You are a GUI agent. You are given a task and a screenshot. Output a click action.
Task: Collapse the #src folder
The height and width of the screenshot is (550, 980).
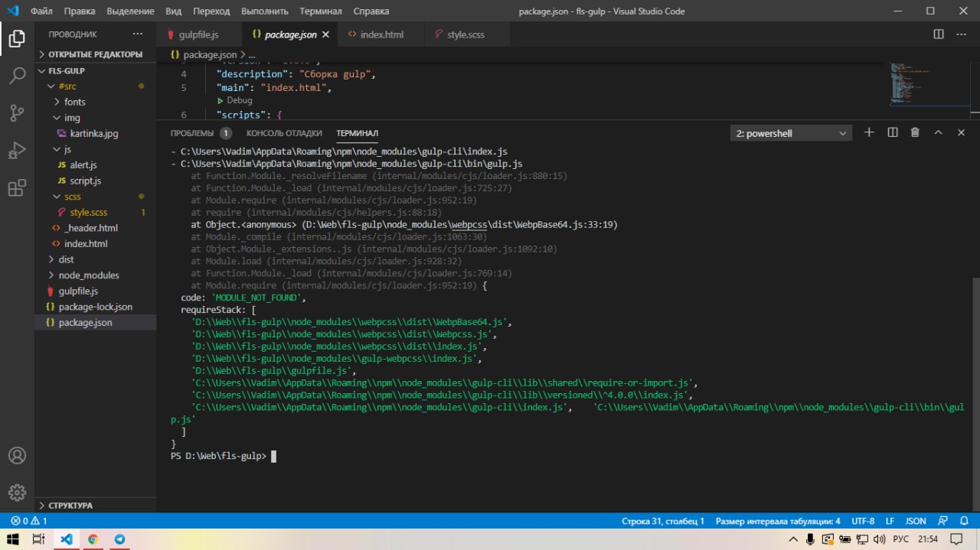[x=96, y=86]
